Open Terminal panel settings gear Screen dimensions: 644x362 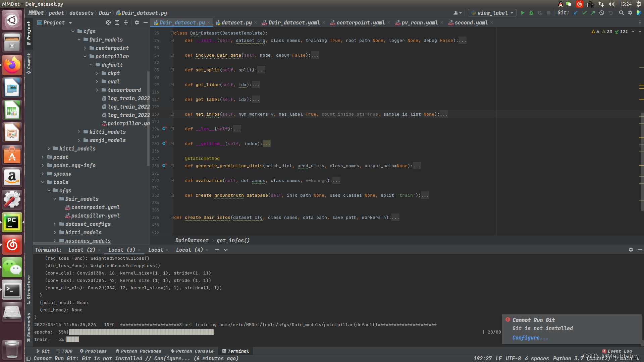click(x=631, y=250)
